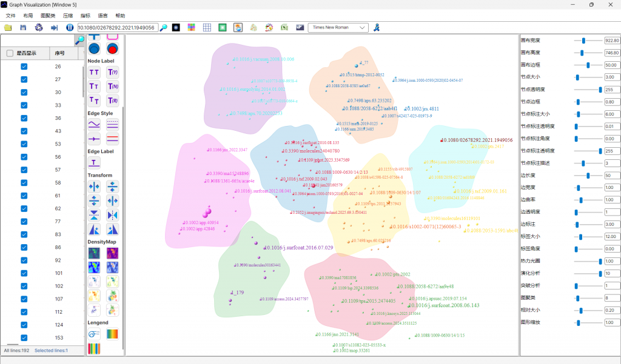Select the wavy edge style icon

coord(94,124)
